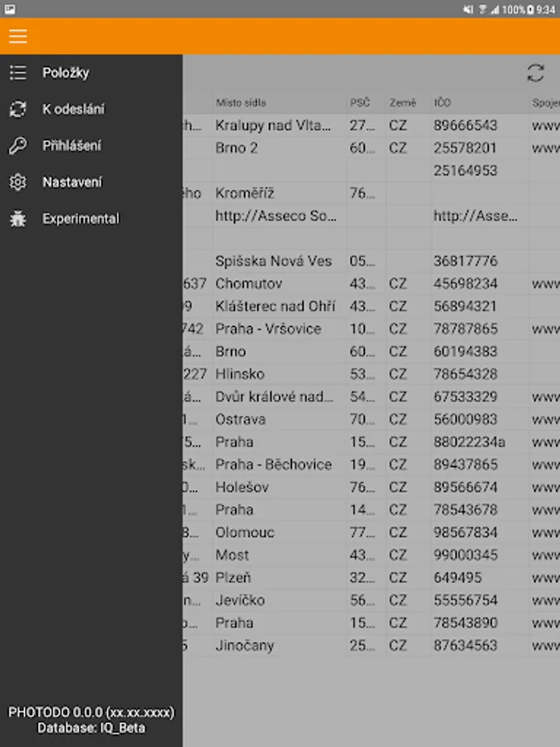560x747 pixels.
Task: Click the http://Asseco So... cell
Action: coord(280,216)
